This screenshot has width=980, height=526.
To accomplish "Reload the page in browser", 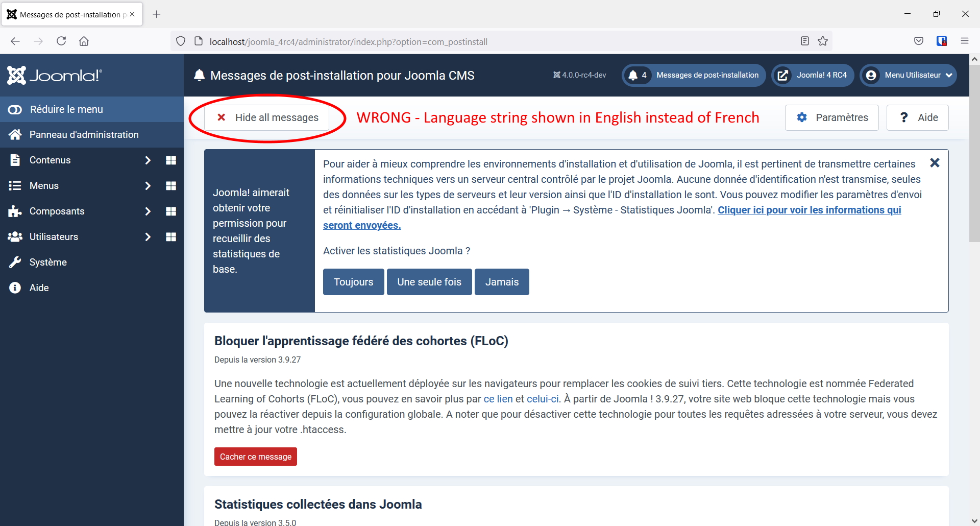I will point(61,41).
